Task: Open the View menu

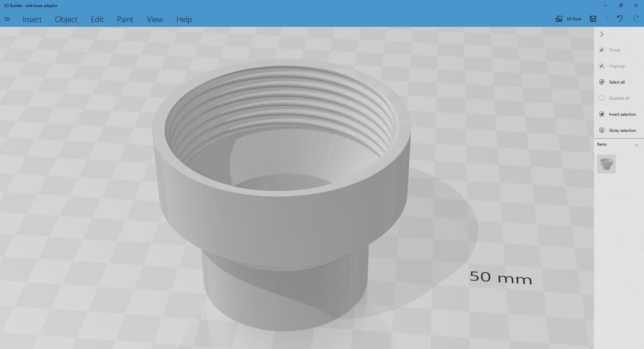Action: 155,19
